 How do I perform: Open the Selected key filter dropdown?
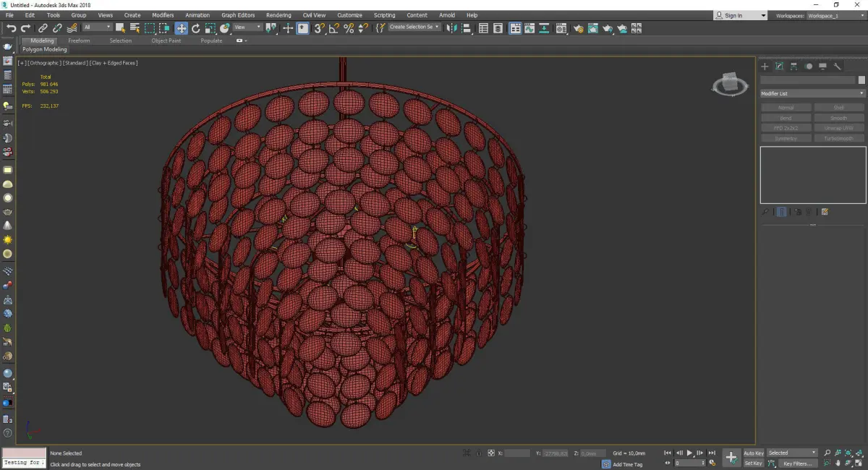[792, 453]
